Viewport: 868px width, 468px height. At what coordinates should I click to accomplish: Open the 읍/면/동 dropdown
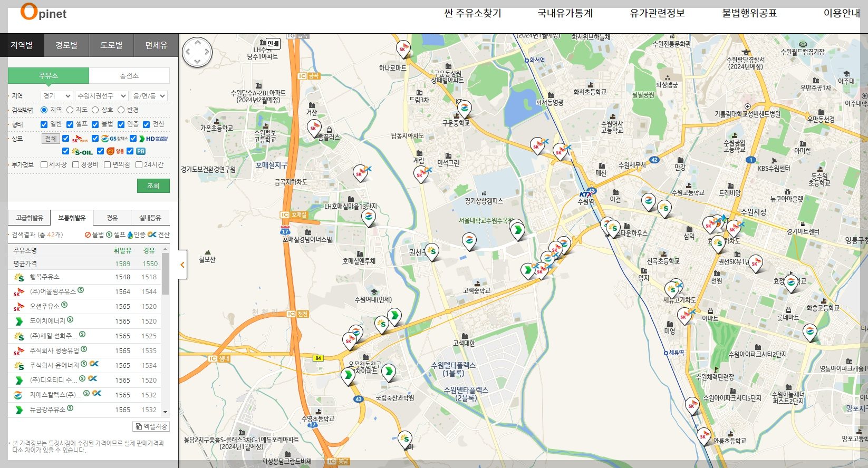coord(149,96)
